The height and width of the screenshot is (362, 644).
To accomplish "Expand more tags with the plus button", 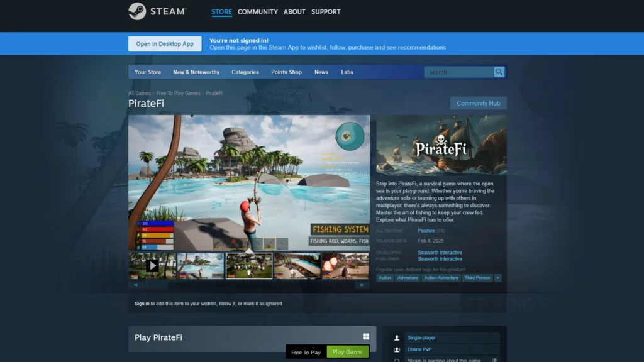I will coord(497,278).
